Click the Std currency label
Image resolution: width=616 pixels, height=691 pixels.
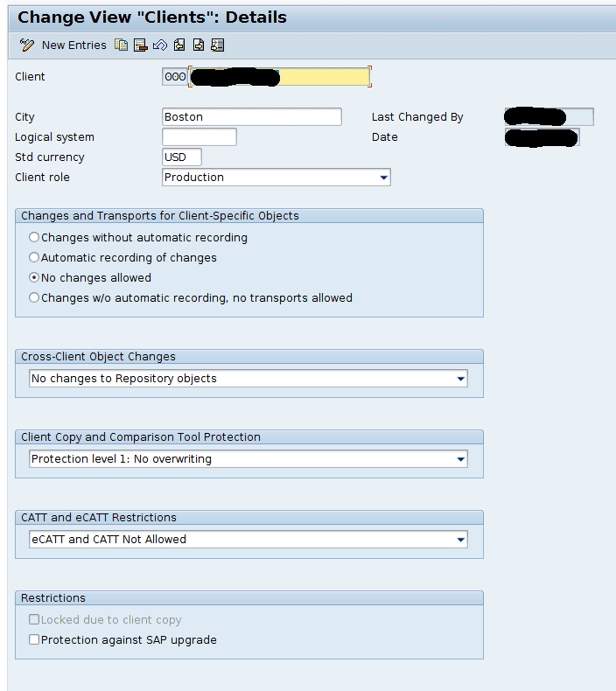coord(49,157)
